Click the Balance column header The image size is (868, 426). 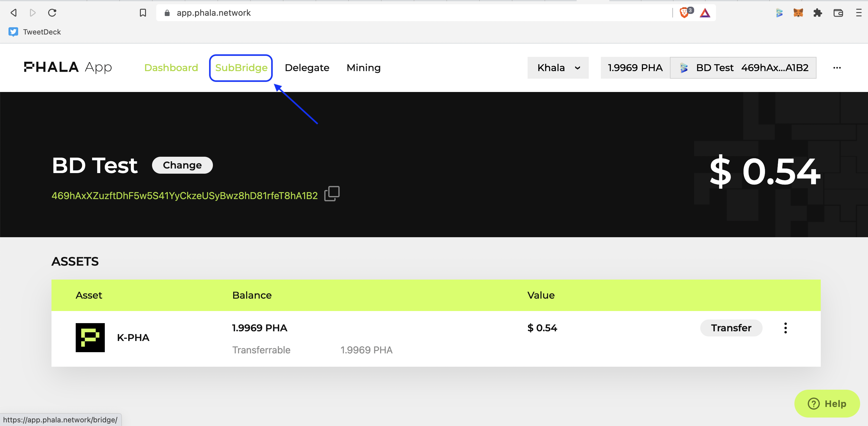click(x=252, y=295)
